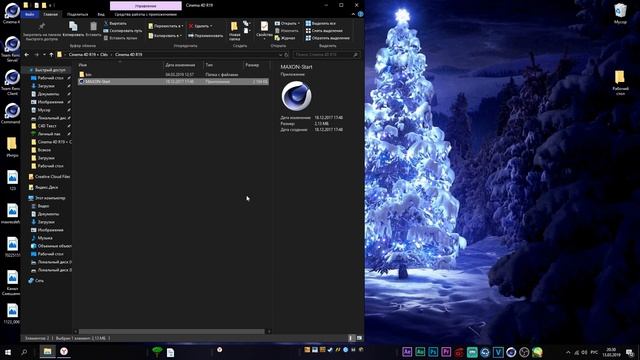This screenshot has width=640, height=360.
Task: Click Изменить in the ribbon
Action: 287,31
